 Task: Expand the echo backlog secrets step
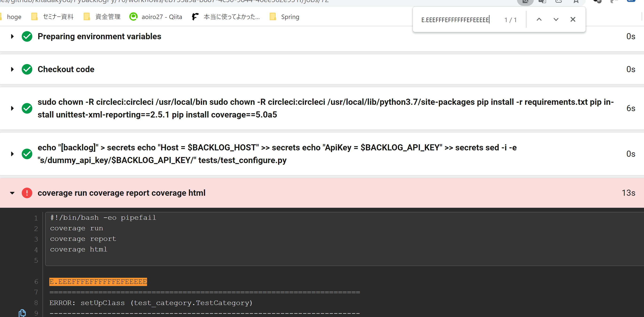[x=12, y=154]
